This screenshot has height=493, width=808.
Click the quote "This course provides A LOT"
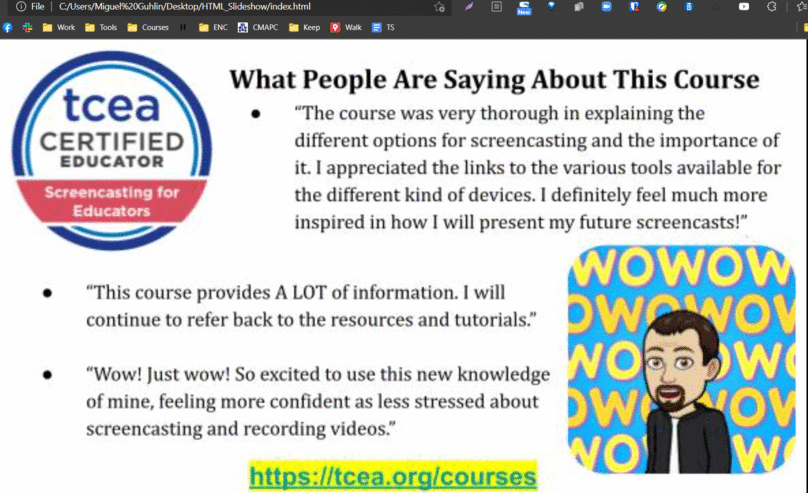tap(311, 306)
